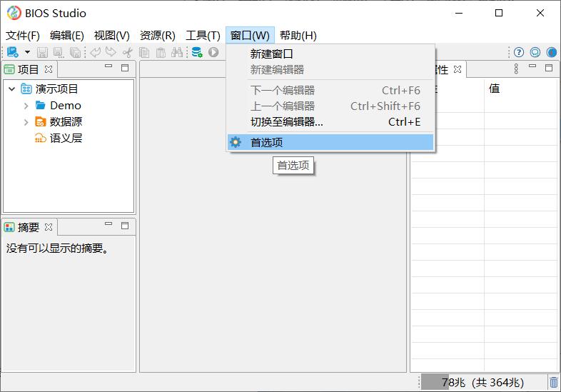Choose 首选项 from the window menu
561x392 pixels.
tap(330, 142)
